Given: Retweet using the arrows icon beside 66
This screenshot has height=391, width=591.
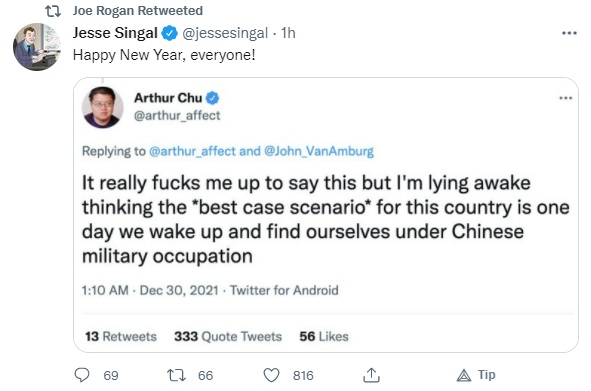Looking at the screenshot, I should [x=176, y=375].
